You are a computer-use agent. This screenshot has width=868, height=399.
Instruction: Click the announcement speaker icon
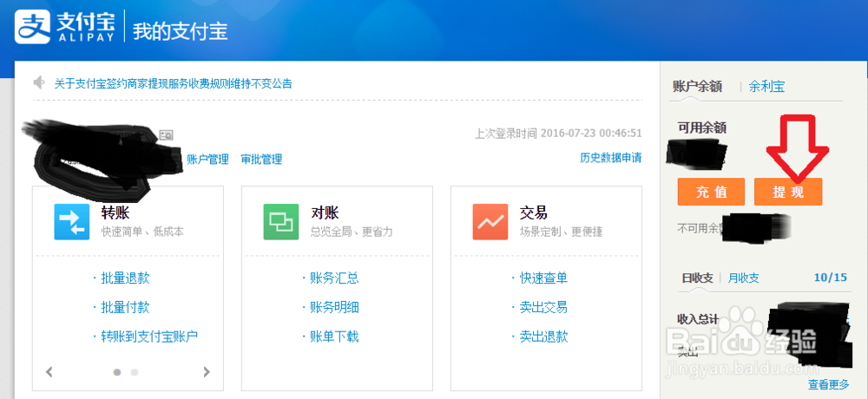39,83
